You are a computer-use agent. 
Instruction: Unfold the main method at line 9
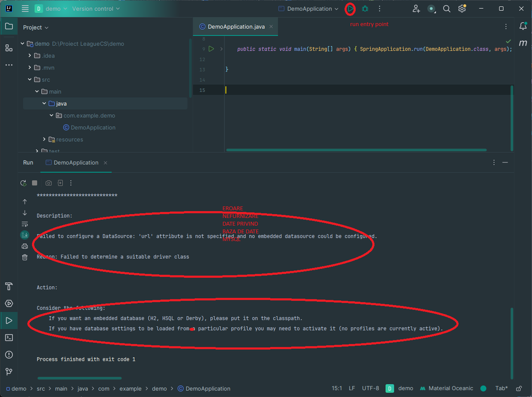tap(221, 49)
